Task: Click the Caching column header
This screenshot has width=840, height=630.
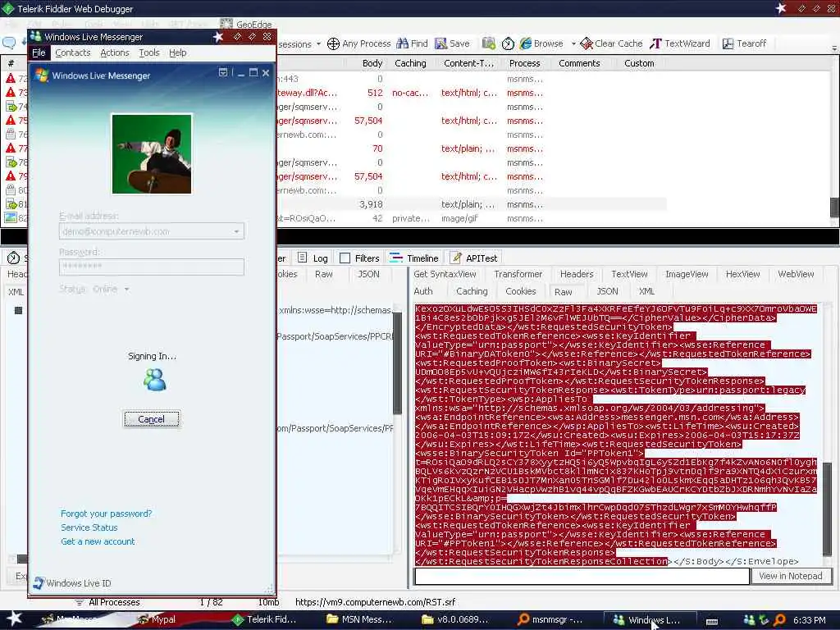Action: pos(410,63)
